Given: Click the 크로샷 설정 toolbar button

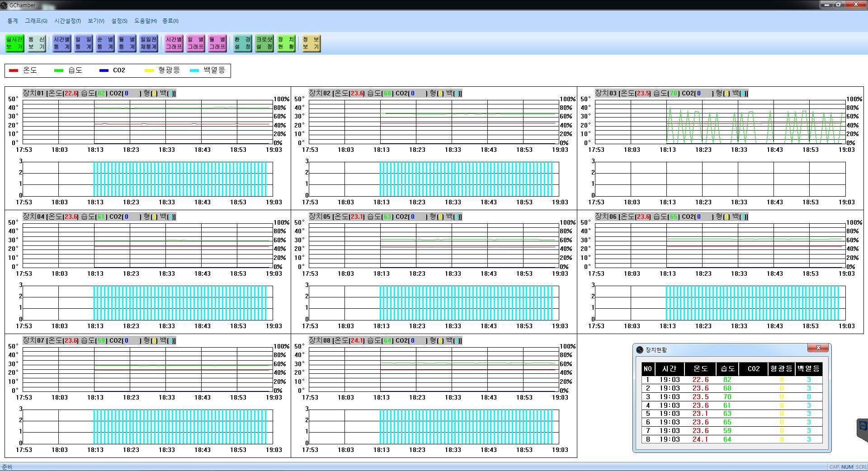Looking at the screenshot, I should pyautogui.click(x=264, y=43).
